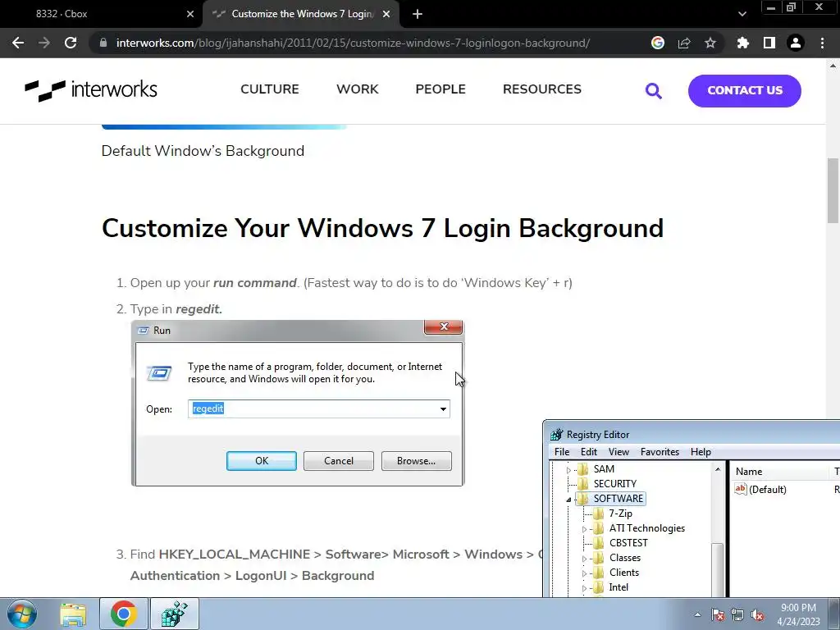Open Registry Editor View menu

619,452
